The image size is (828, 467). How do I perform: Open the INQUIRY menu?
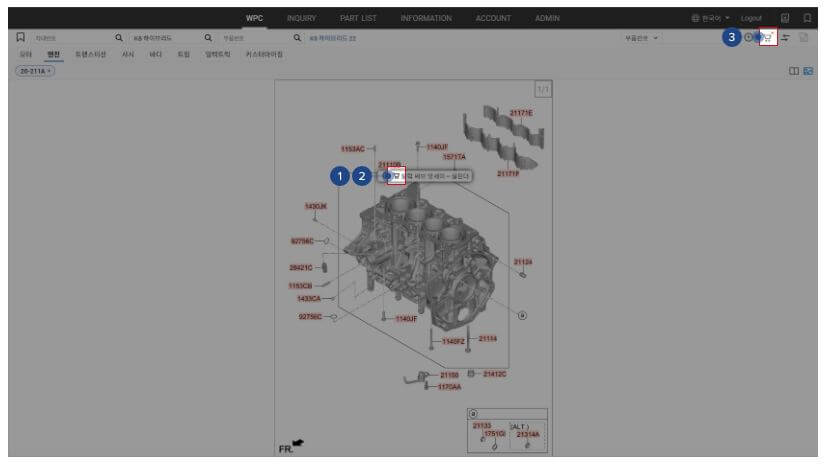pos(301,18)
